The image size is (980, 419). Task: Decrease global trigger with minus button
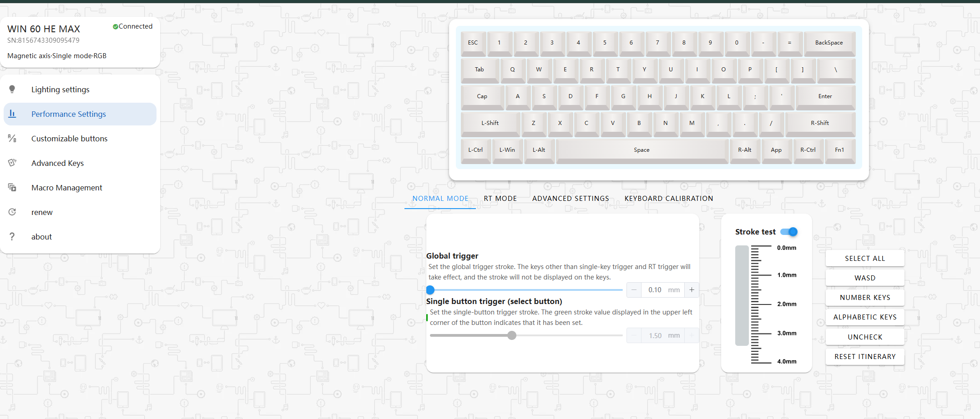pos(634,290)
